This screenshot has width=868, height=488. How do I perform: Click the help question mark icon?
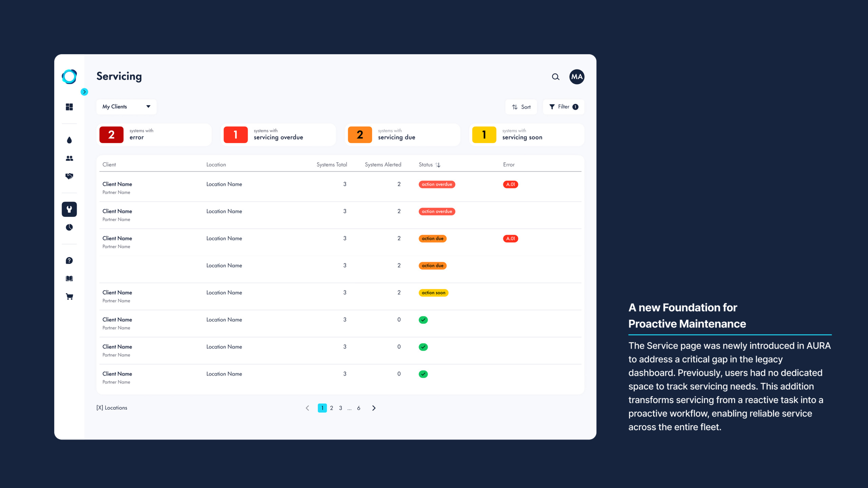coord(69,261)
